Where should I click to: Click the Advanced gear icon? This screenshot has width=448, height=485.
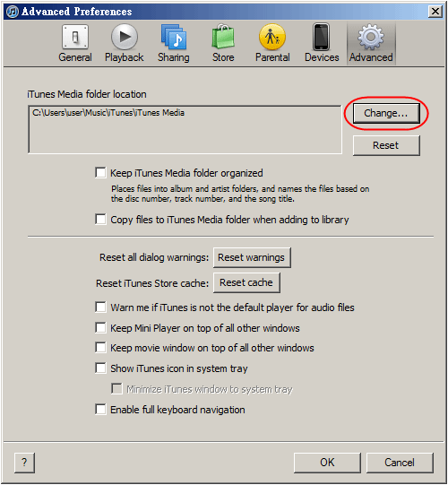(x=371, y=38)
